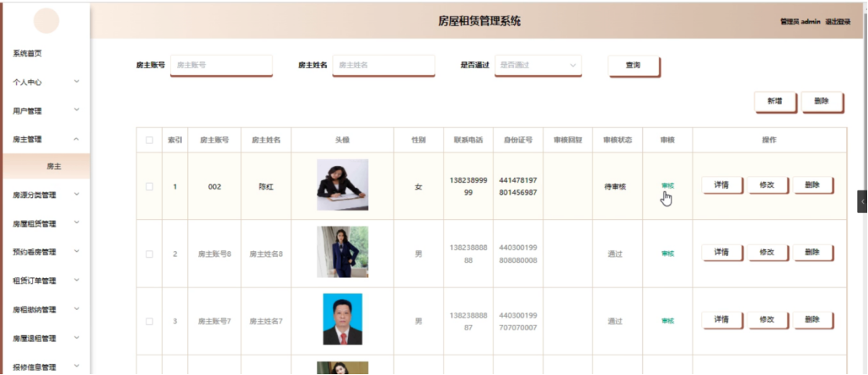Click 删除 in 房主姓名8 row

click(812, 252)
